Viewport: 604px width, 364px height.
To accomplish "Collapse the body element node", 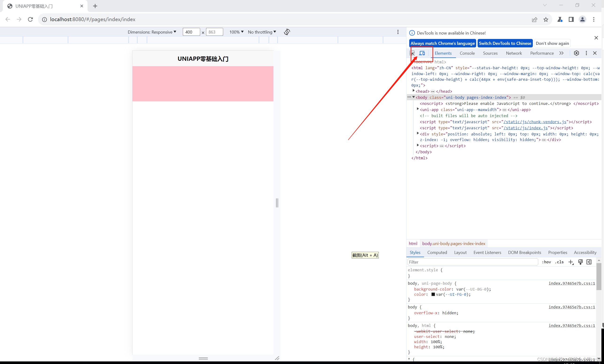I will point(413,97).
